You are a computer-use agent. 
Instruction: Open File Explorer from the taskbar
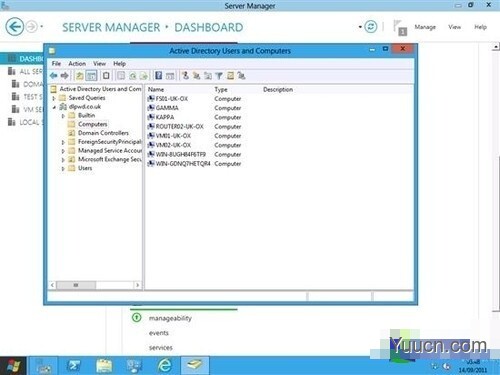click(x=104, y=366)
